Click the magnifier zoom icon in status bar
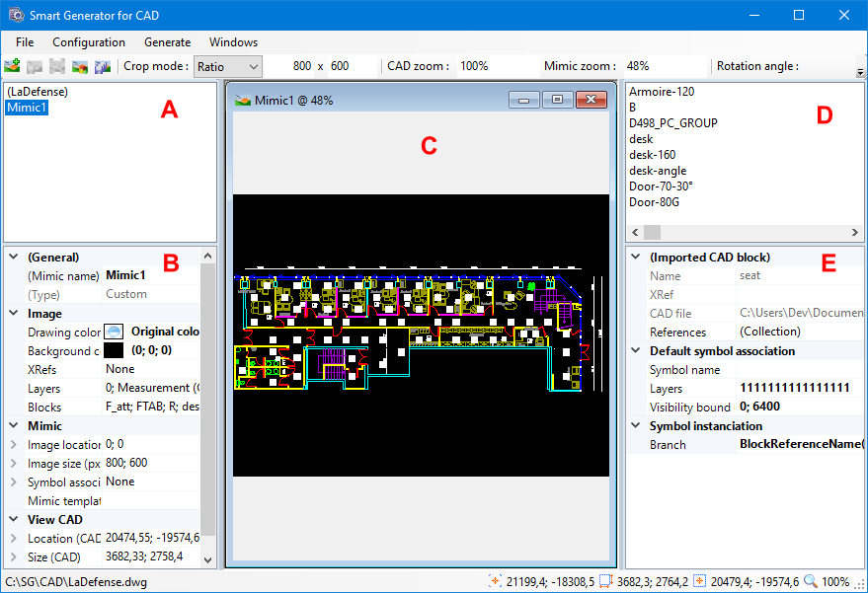Image resolution: width=868 pixels, height=593 pixels. pyautogui.click(x=811, y=582)
